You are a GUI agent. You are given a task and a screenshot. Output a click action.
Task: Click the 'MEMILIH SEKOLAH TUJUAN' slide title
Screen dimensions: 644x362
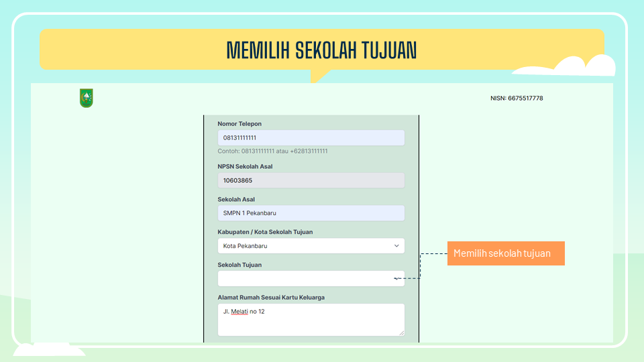tap(321, 50)
